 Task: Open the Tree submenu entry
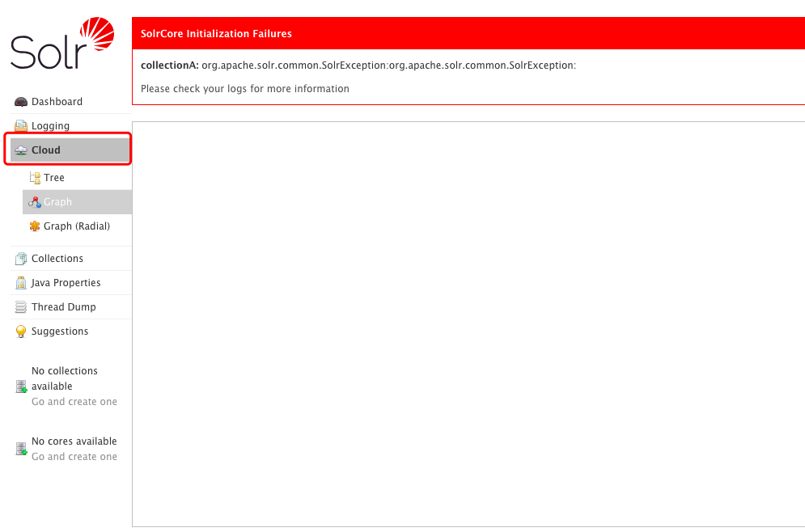tap(77, 178)
